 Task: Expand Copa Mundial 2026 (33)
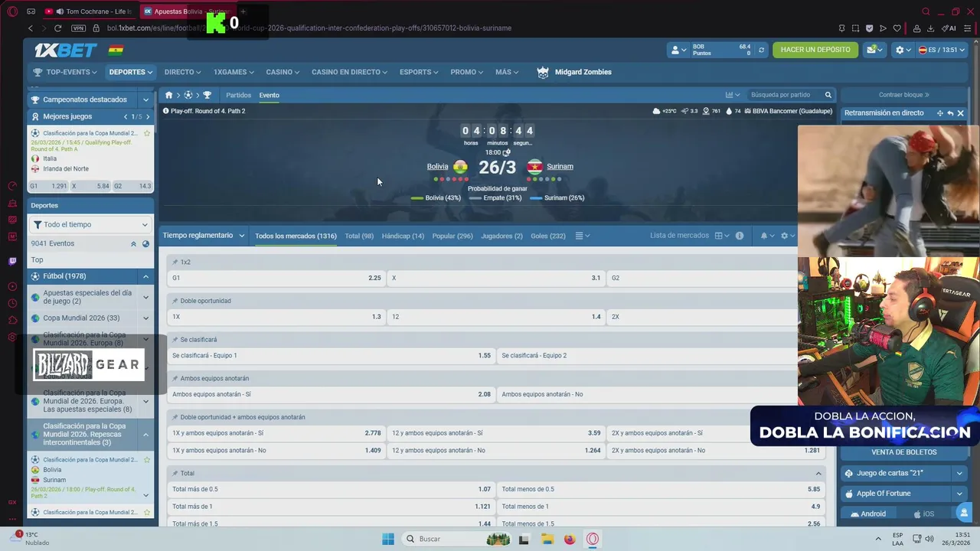pyautogui.click(x=145, y=318)
